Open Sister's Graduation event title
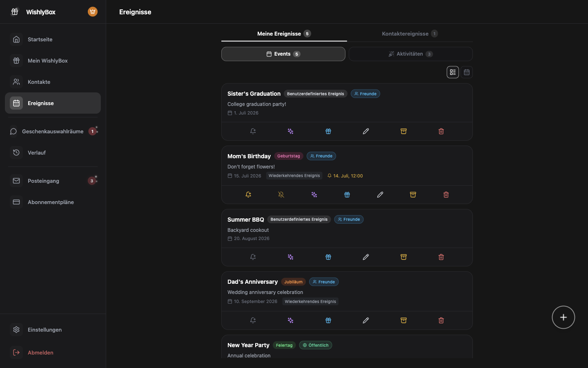Image resolution: width=588 pixels, height=368 pixels. pos(254,94)
